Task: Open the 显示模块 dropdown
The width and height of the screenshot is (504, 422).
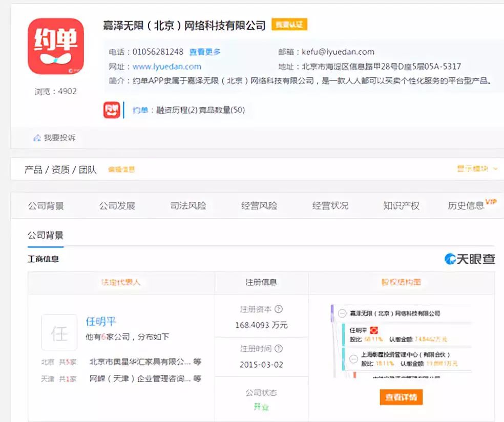Action: (x=473, y=167)
